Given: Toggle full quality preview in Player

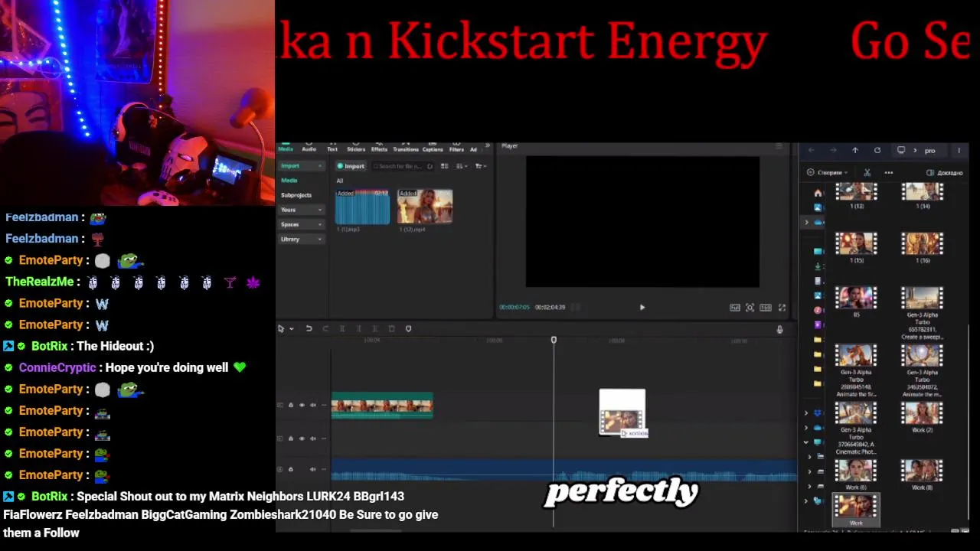Looking at the screenshot, I should pos(735,308).
